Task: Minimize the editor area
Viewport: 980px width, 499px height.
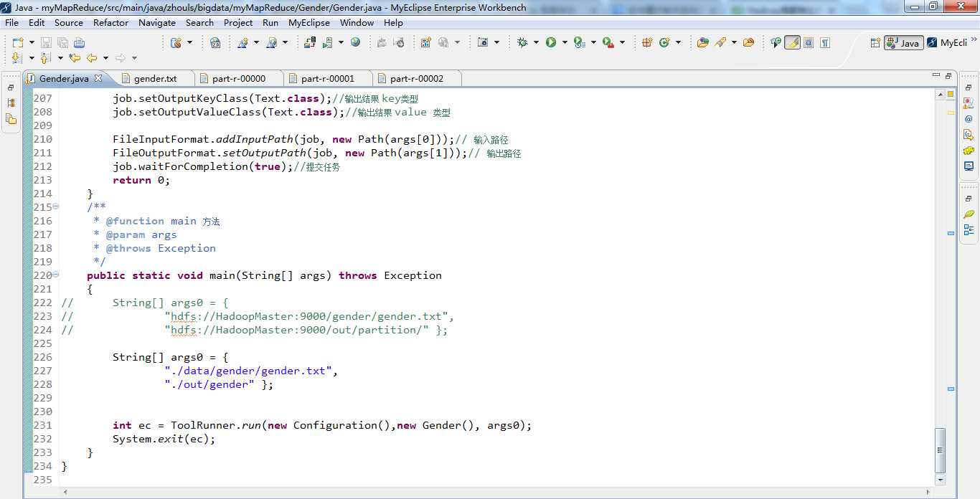Action: 936,76
